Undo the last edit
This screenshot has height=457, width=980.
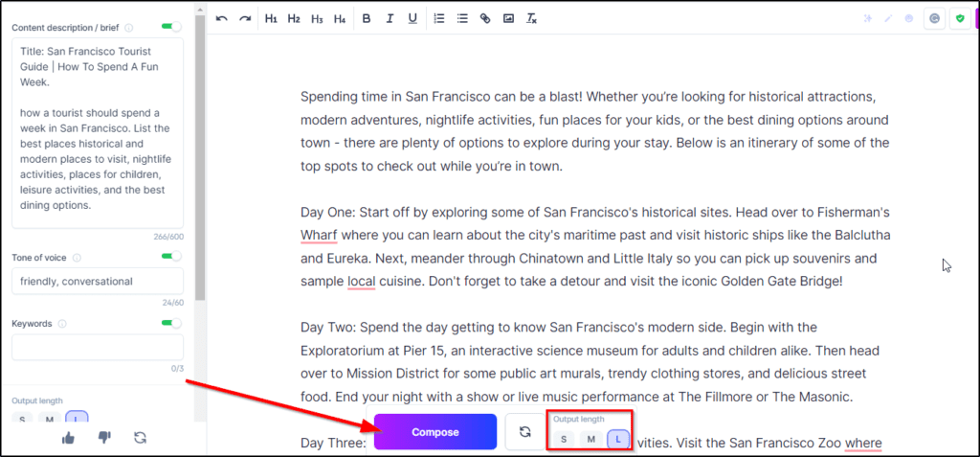click(222, 18)
